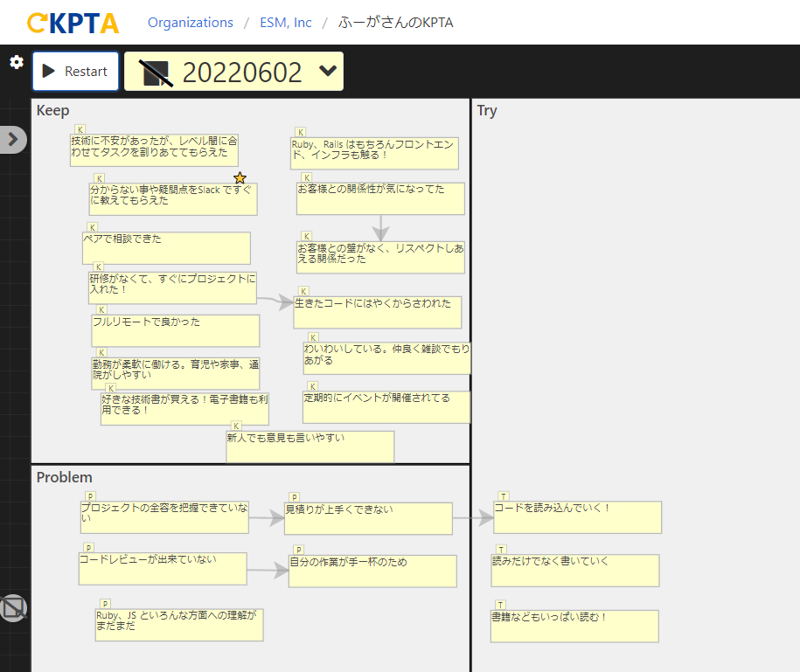Select note Ruby、JS といろんな方面への理解
Image resolution: width=800 pixels, height=672 pixels.
[179, 625]
